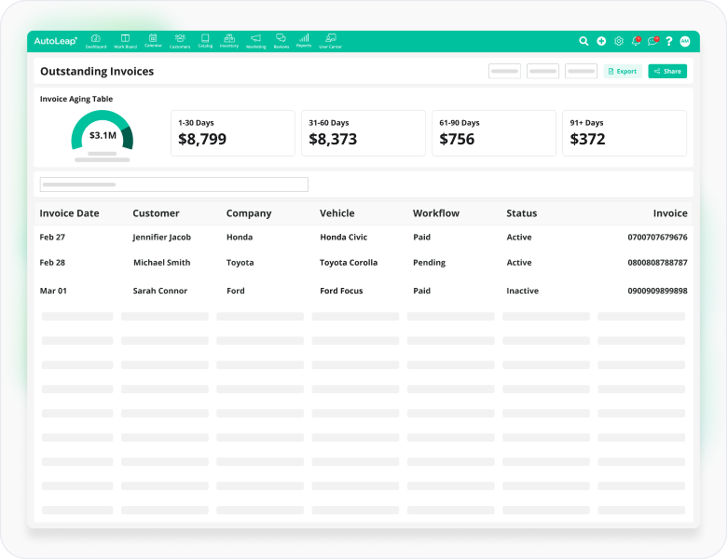Navigate to the Customers section
The image size is (728, 560).
tap(180, 41)
